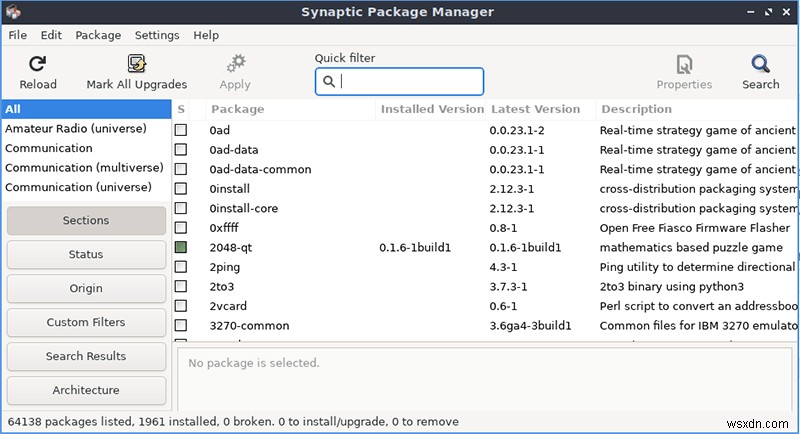Open the Help menu
The height and width of the screenshot is (434, 800).
pos(206,35)
